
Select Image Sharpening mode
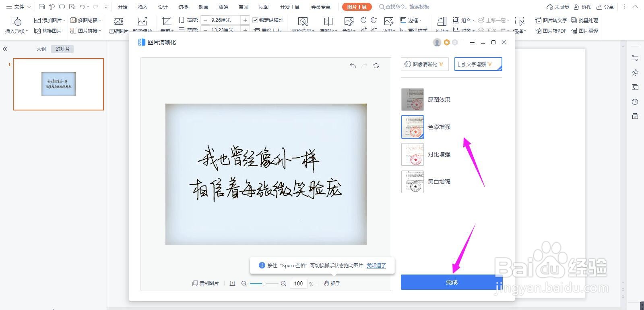coord(425,64)
